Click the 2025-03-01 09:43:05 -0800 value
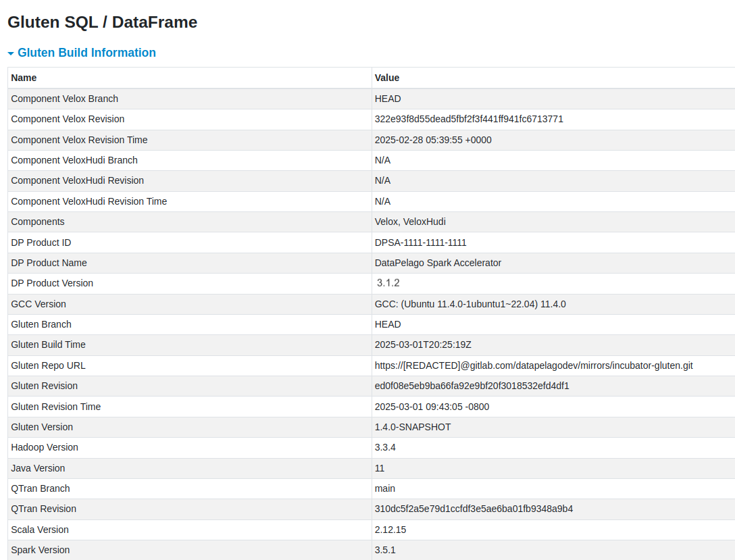735x560 pixels. [x=432, y=407]
